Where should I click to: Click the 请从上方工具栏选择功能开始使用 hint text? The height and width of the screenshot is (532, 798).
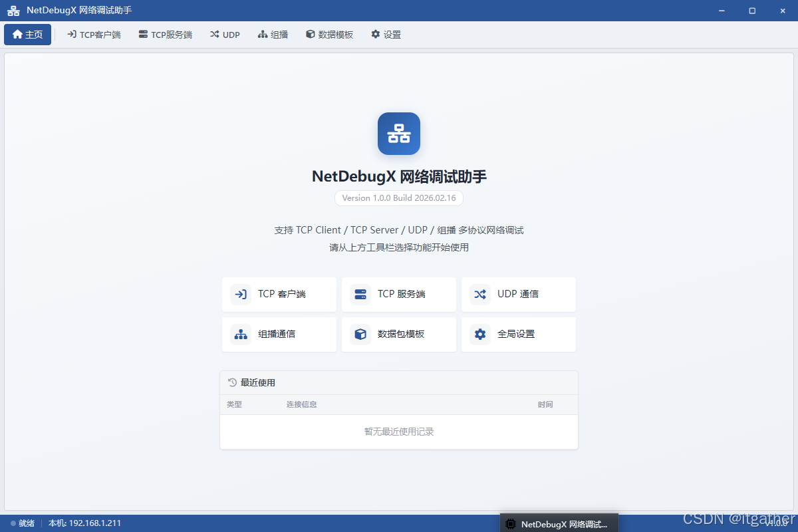pos(399,247)
